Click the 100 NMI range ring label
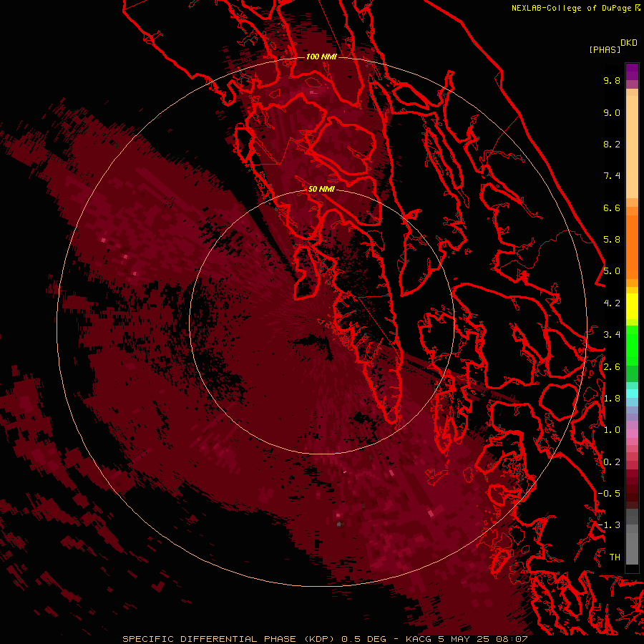This screenshot has height=644, width=644. click(x=321, y=57)
